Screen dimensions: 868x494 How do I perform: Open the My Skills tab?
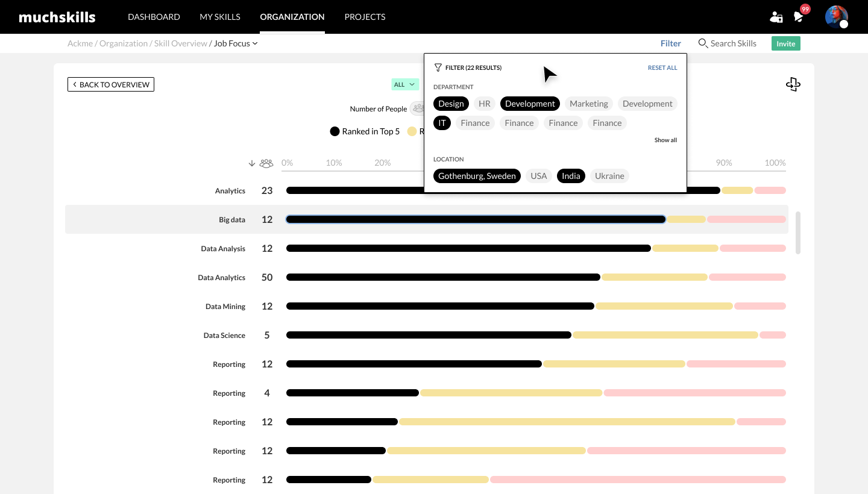point(220,17)
